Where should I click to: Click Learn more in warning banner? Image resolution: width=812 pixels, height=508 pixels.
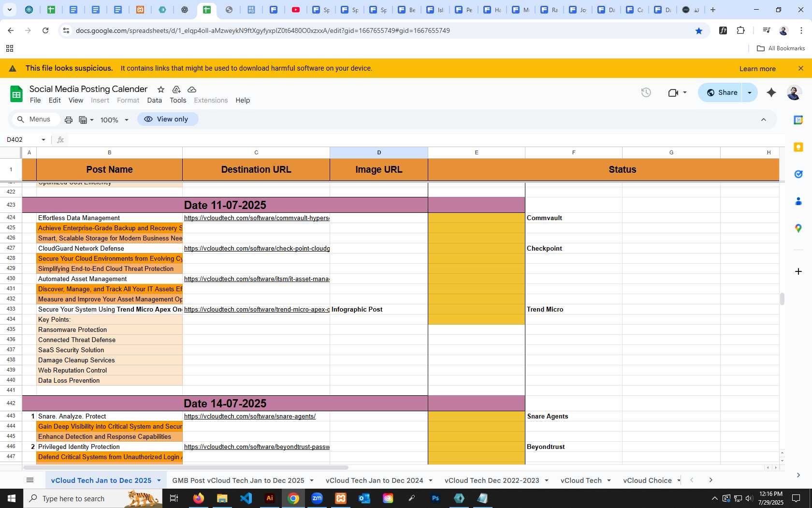tap(757, 69)
